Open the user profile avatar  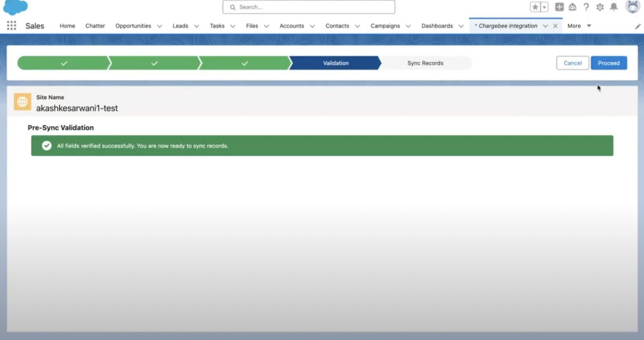[632, 7]
